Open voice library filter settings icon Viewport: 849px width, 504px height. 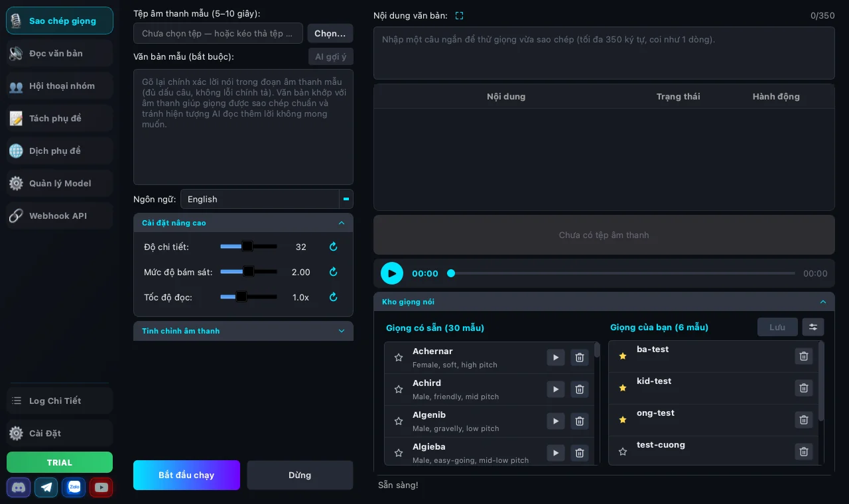pyautogui.click(x=813, y=327)
